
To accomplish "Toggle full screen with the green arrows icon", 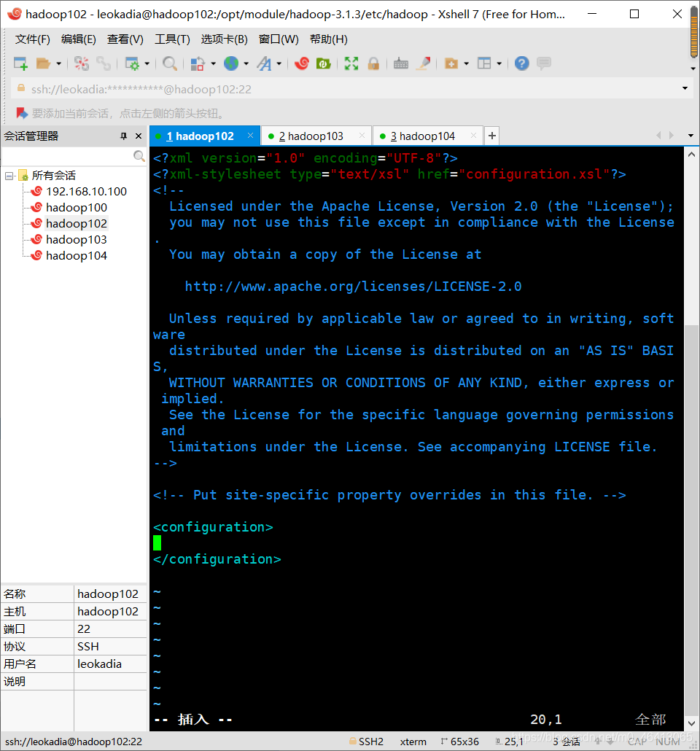I will (x=351, y=63).
